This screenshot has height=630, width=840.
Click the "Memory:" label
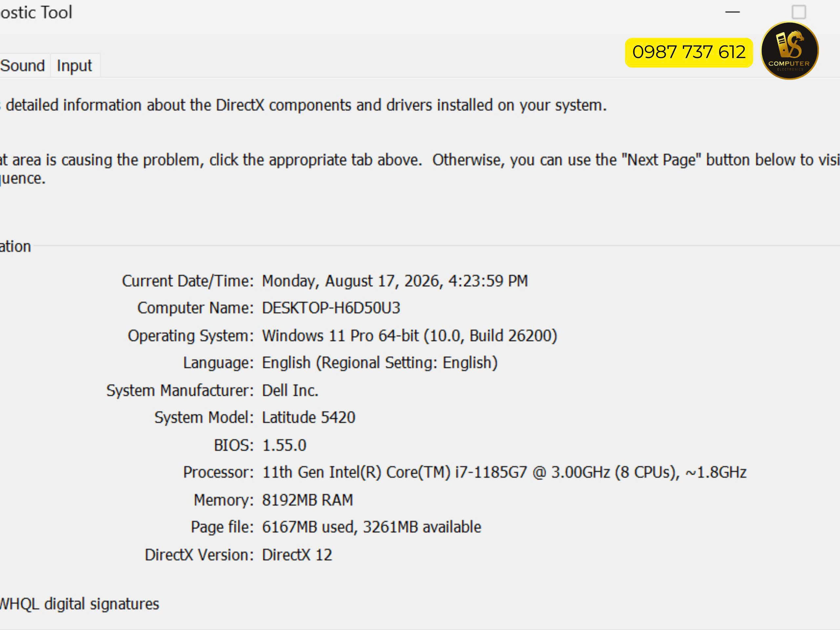coord(224,500)
